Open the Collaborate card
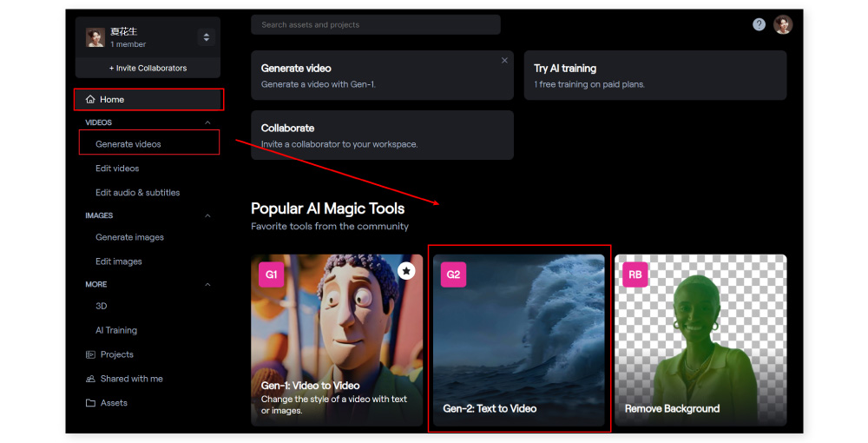Image resolution: width=868 pixels, height=443 pixels. point(382,136)
